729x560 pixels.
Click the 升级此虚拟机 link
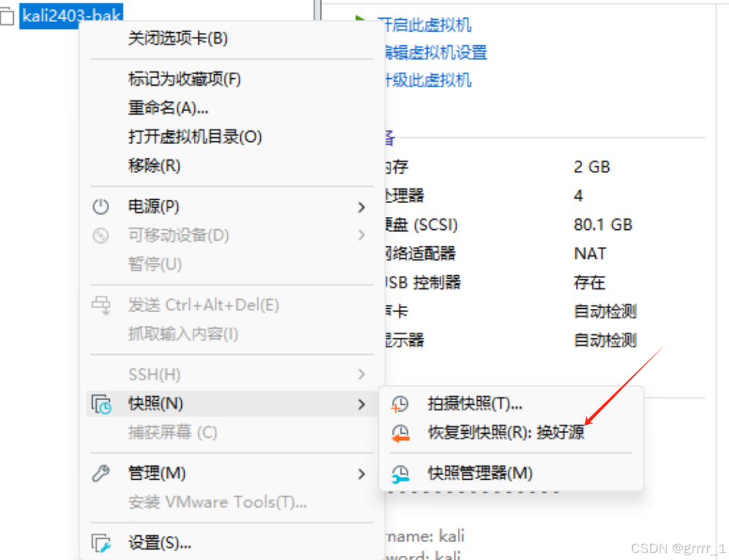pos(428,80)
